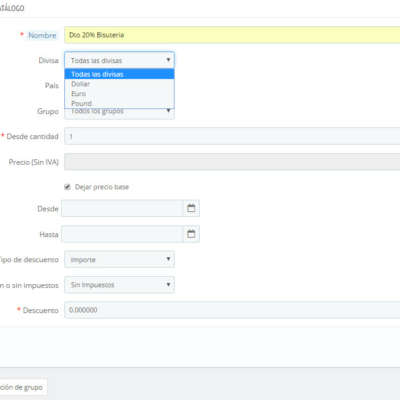Image resolution: width=400 pixels, height=400 pixels.
Task: Open the Hasta date calendar icon
Action: point(191,234)
